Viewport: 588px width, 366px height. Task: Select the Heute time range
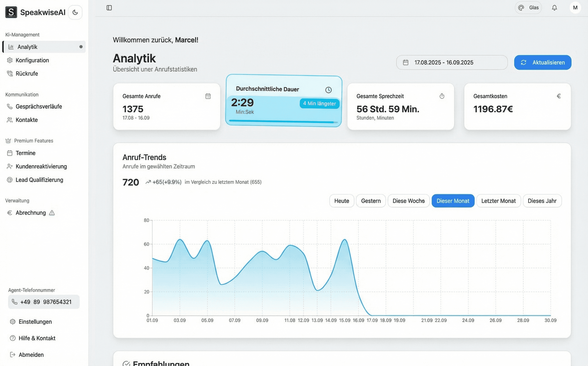[342, 201]
